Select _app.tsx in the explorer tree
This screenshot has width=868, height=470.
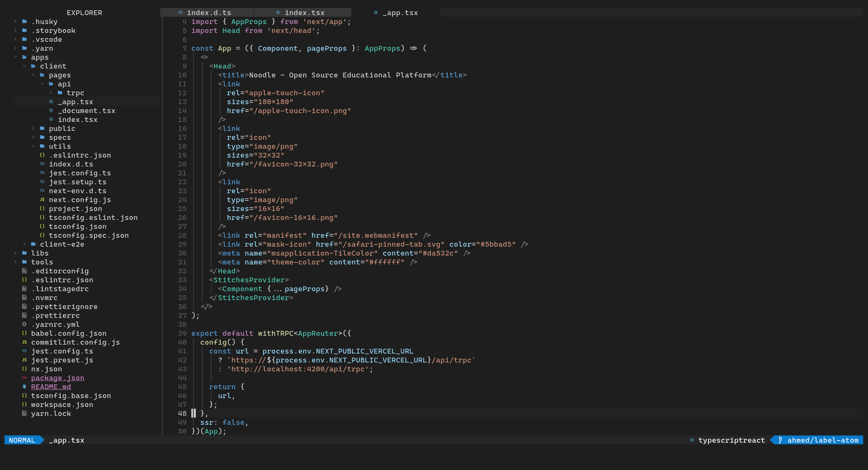[x=75, y=102]
